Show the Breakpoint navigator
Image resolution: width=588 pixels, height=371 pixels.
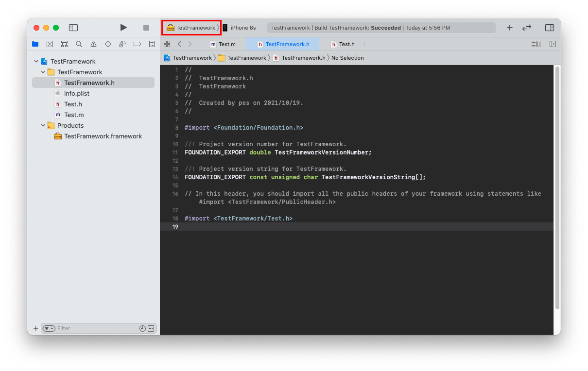pyautogui.click(x=137, y=44)
